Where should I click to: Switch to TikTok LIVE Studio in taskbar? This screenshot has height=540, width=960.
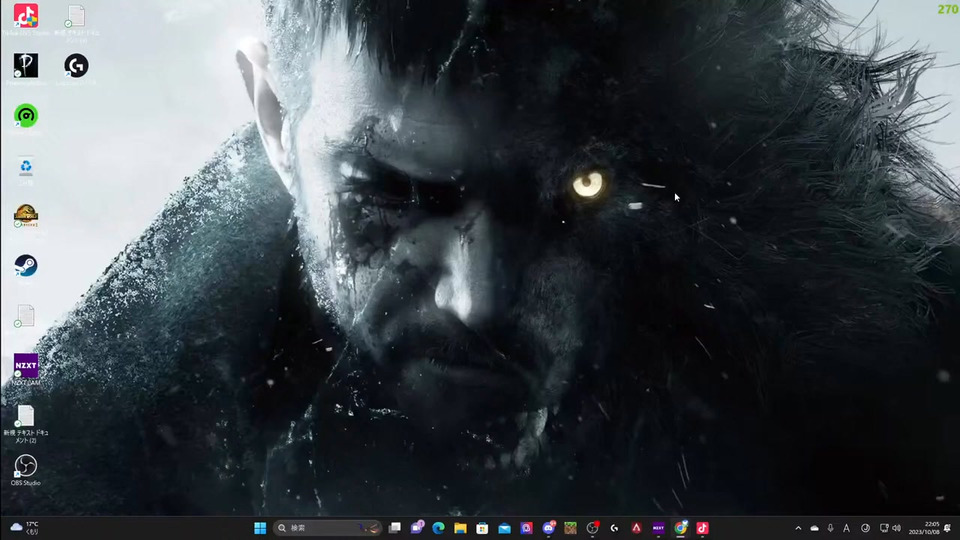[x=702, y=528]
